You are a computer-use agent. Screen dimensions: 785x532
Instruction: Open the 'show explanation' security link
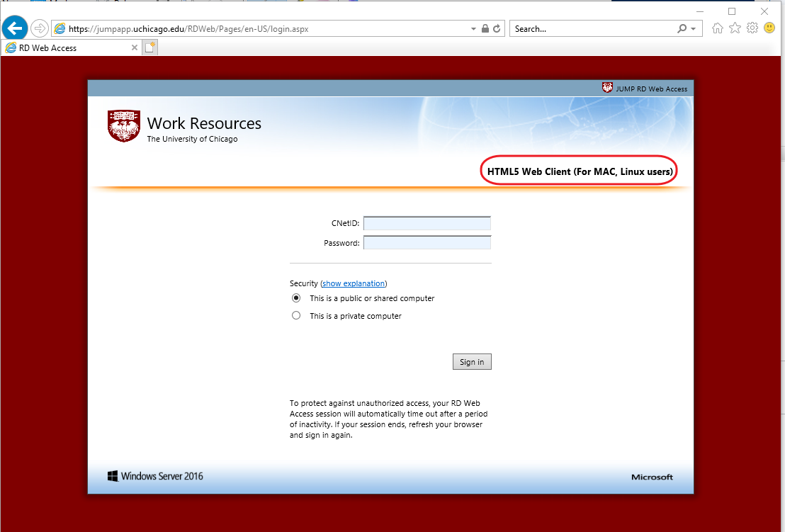[x=353, y=283]
